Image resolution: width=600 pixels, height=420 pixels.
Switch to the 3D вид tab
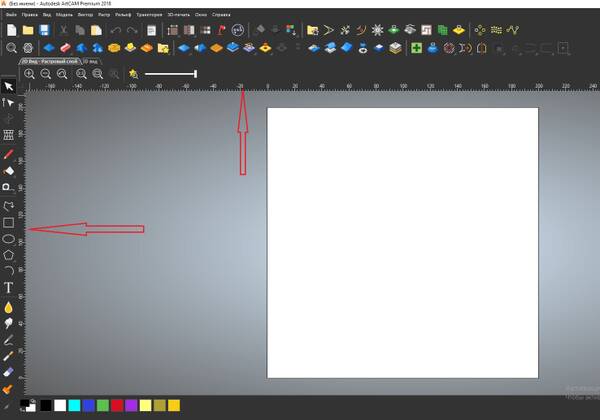(90, 61)
